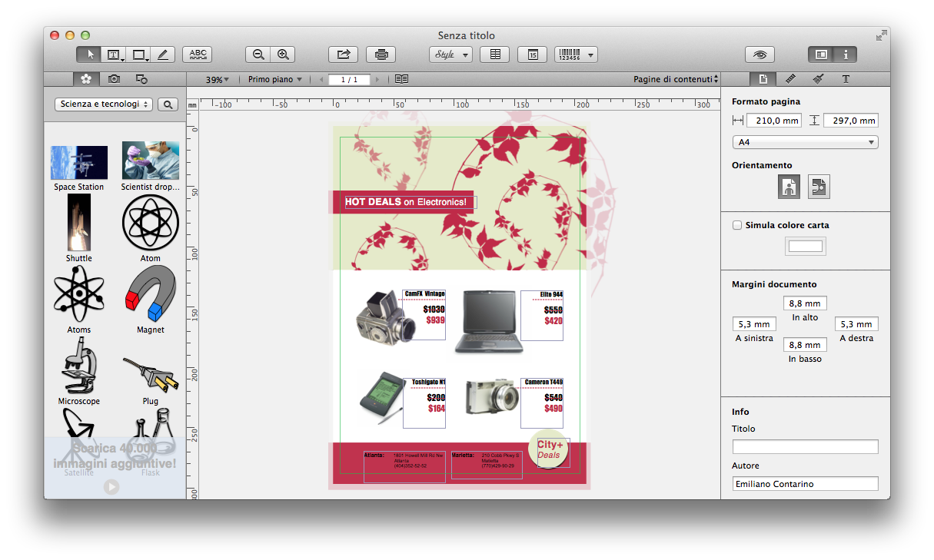Viewport: 934px width, 560px height.
Task: Click the zoom out magnifier
Action: pos(258,55)
